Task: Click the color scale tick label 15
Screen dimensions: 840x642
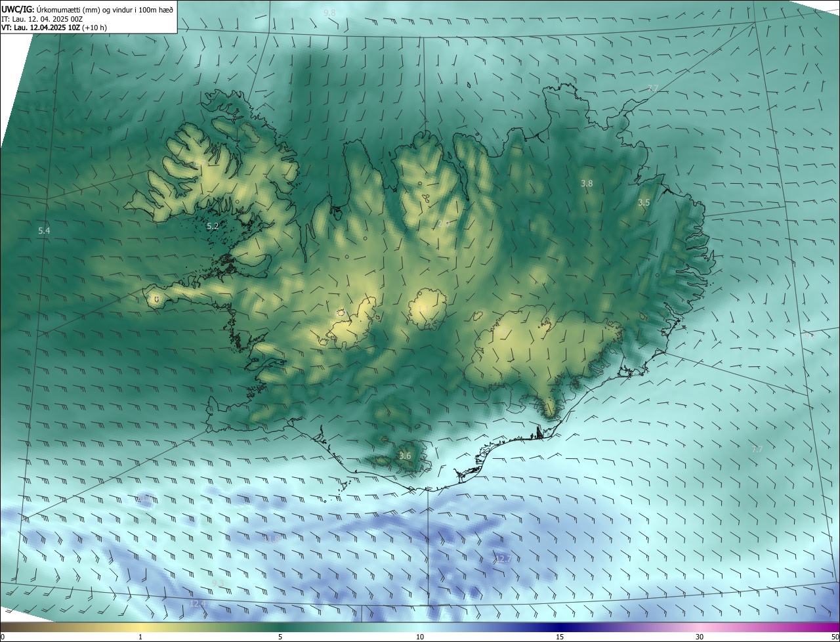Action: (x=560, y=637)
